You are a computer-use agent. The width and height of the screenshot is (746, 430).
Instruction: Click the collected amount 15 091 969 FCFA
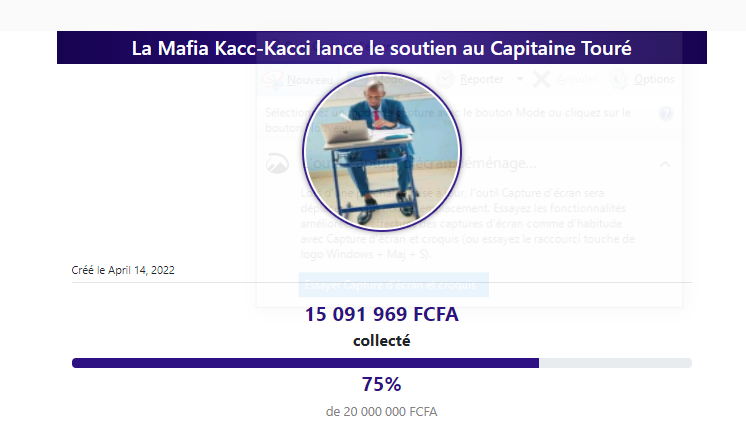pyautogui.click(x=381, y=316)
